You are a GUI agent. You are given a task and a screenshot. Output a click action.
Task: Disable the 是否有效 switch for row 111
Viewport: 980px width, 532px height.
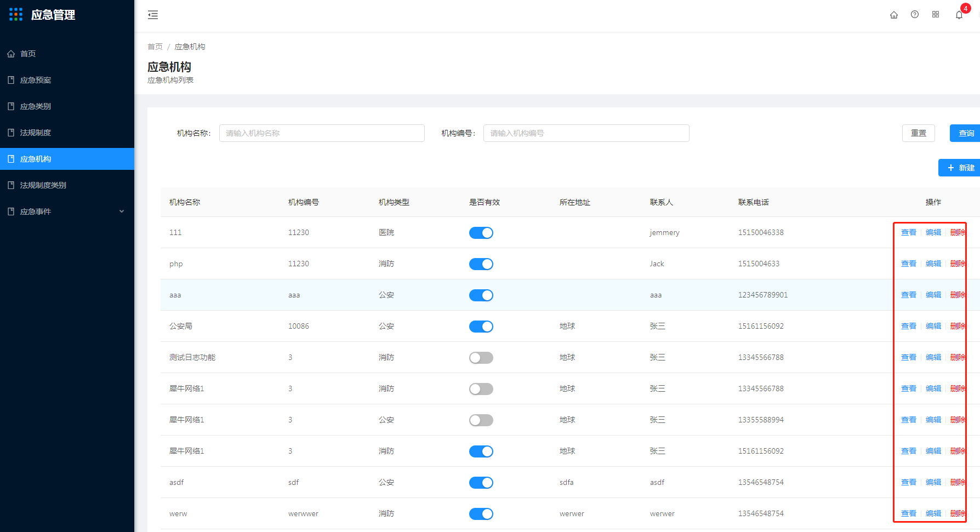click(x=481, y=233)
